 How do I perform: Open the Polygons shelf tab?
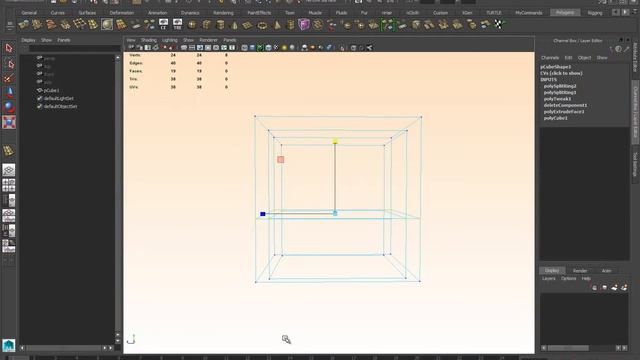pos(565,13)
